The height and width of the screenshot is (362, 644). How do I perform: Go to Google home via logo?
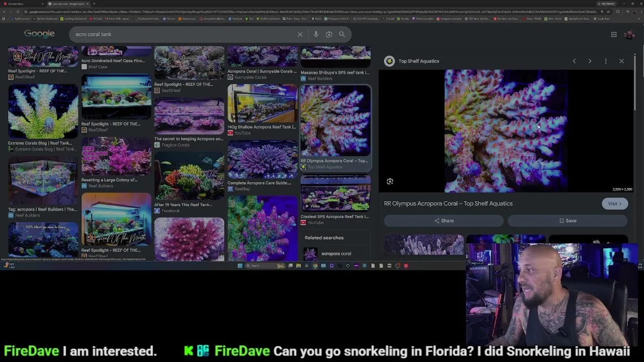click(x=39, y=34)
